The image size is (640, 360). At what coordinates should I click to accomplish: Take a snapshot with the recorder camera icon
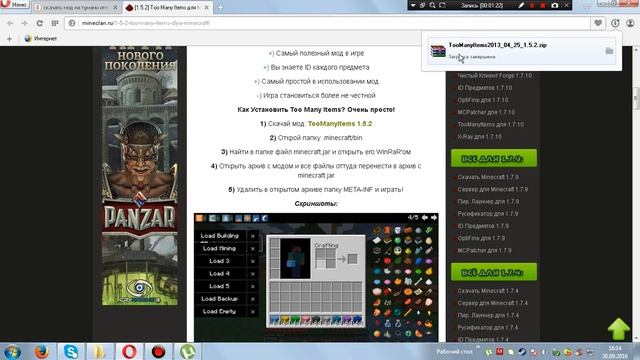click(555, 5)
